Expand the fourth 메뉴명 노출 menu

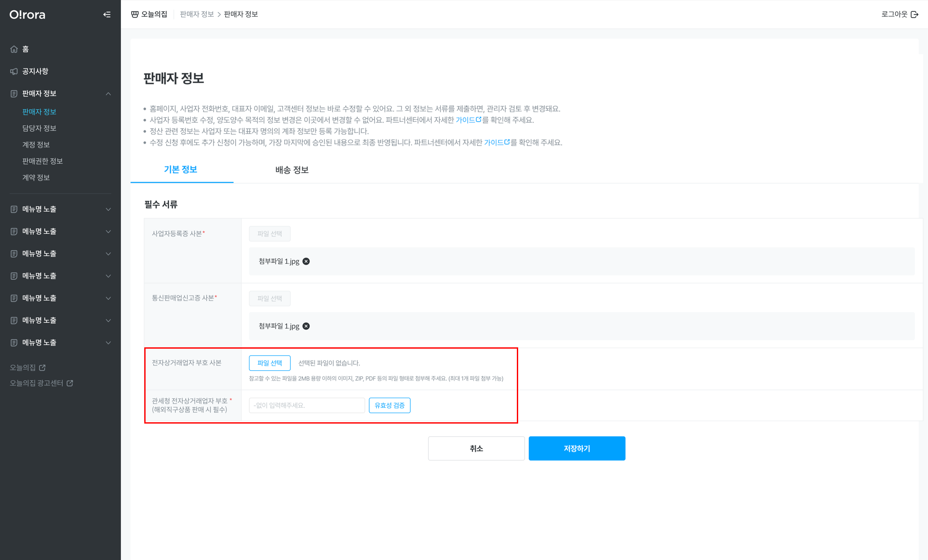tap(108, 276)
